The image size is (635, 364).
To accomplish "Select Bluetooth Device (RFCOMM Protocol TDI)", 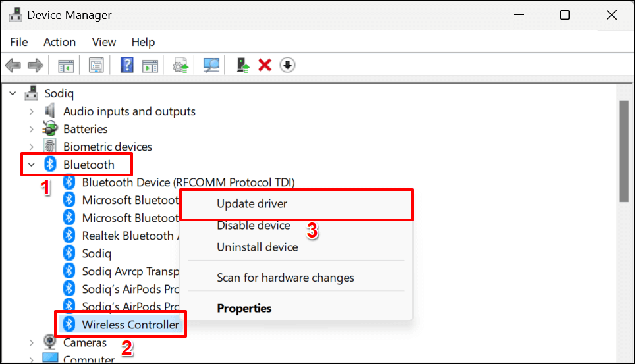I will [x=188, y=182].
